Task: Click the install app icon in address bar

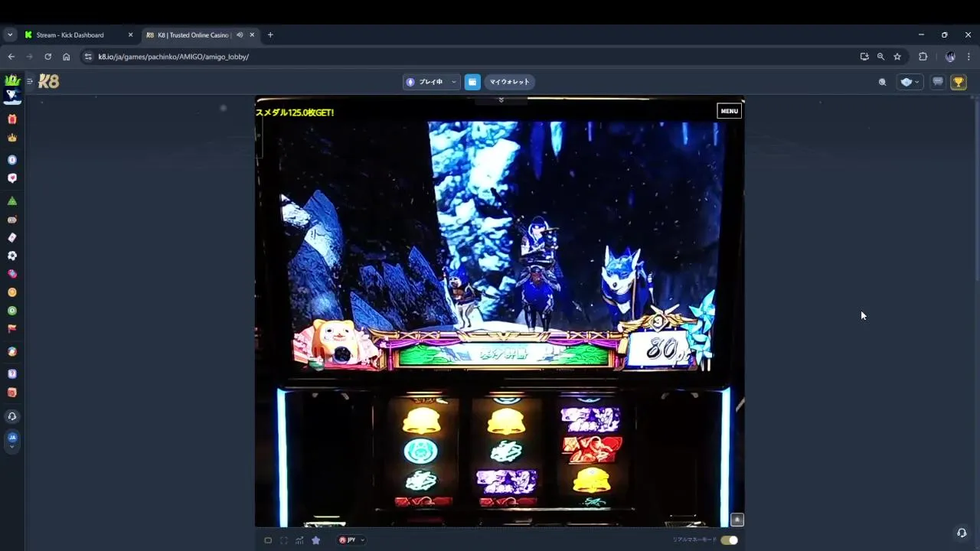Action: tap(864, 57)
